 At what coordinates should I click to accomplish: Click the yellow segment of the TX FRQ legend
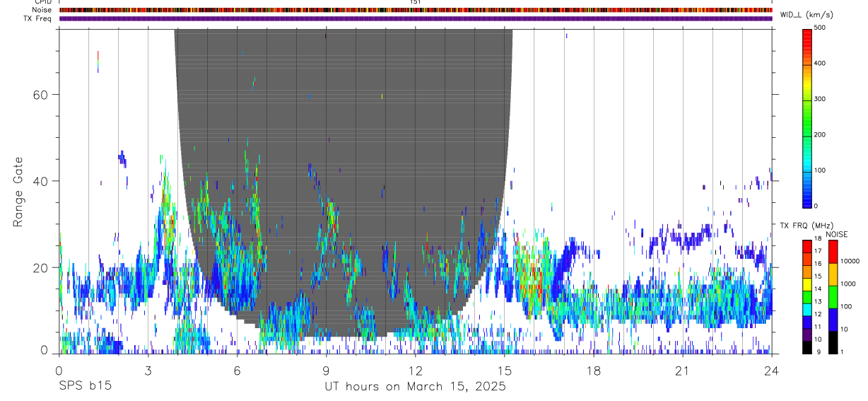807,283
